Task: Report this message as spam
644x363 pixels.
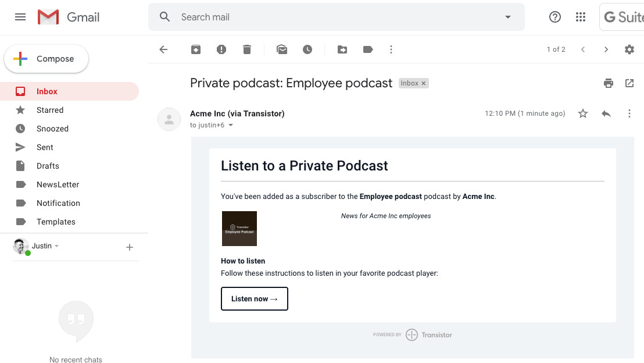Action: point(221,49)
